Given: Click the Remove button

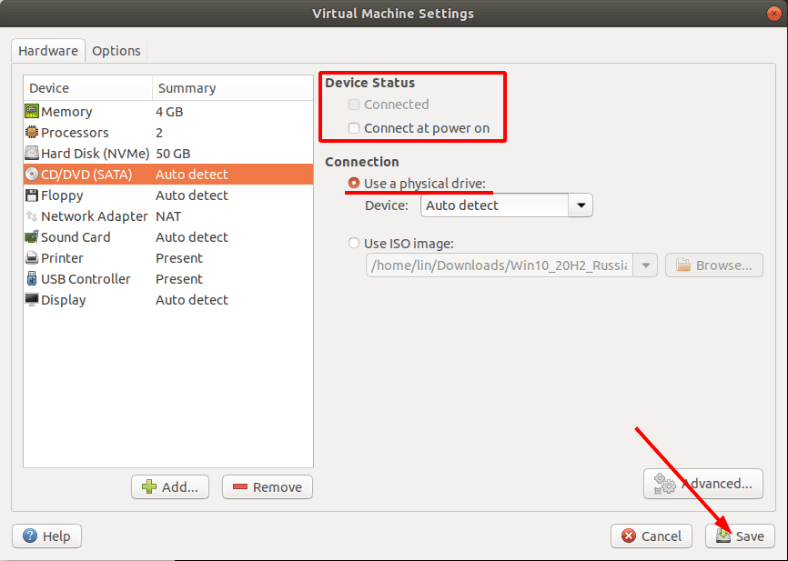Looking at the screenshot, I should click(x=267, y=487).
